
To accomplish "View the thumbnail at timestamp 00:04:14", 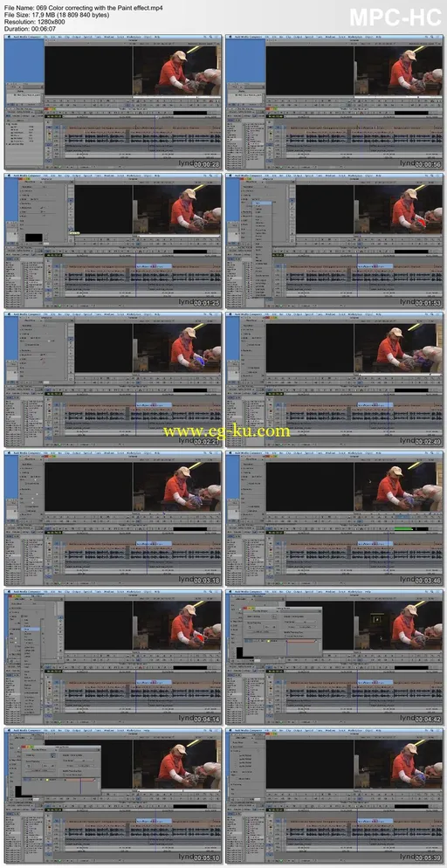I will [x=113, y=658].
